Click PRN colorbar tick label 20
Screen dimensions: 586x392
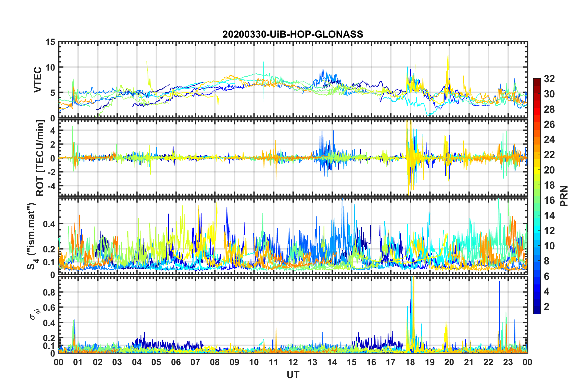(x=549, y=170)
